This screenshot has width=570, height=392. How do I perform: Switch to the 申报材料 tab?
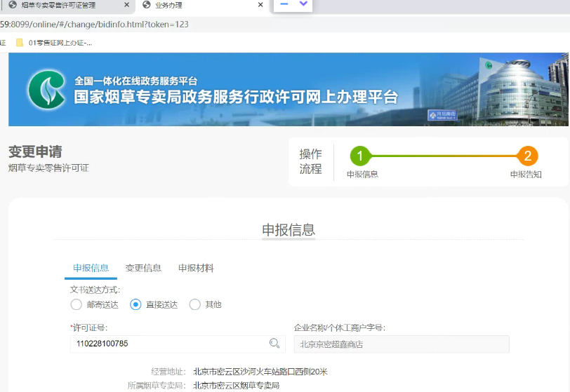coord(196,268)
